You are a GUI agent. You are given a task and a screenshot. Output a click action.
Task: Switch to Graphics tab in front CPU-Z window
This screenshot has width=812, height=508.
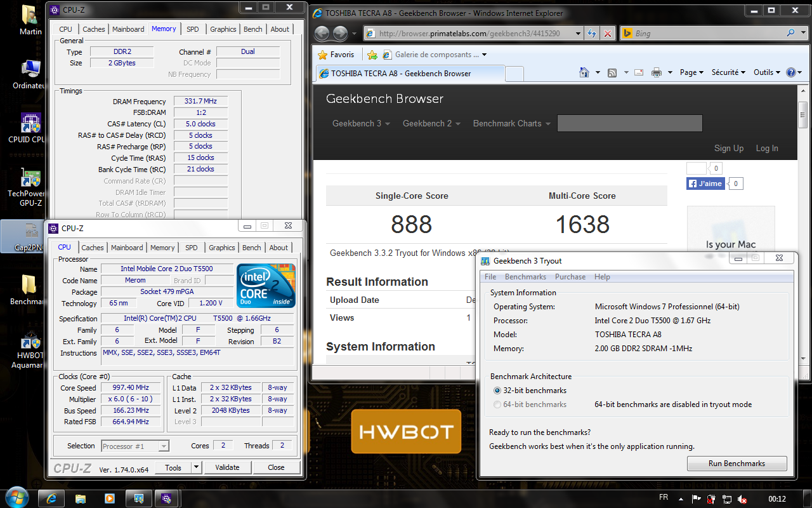click(x=222, y=248)
